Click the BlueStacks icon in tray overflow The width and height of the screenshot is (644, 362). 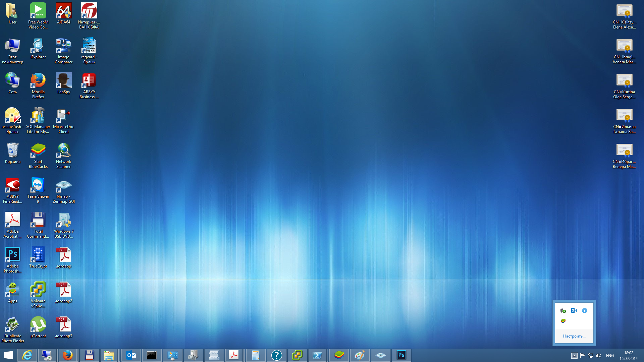pyautogui.click(x=563, y=321)
